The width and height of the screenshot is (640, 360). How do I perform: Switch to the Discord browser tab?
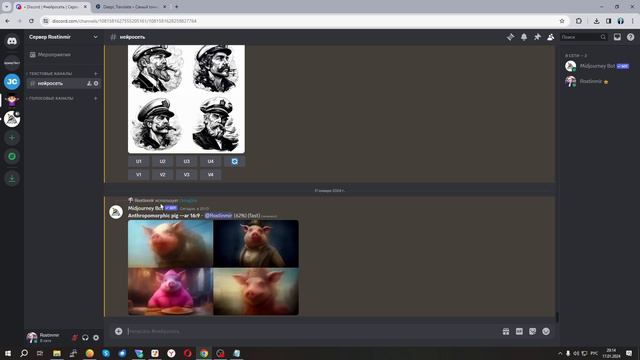pyautogui.click(x=51, y=7)
